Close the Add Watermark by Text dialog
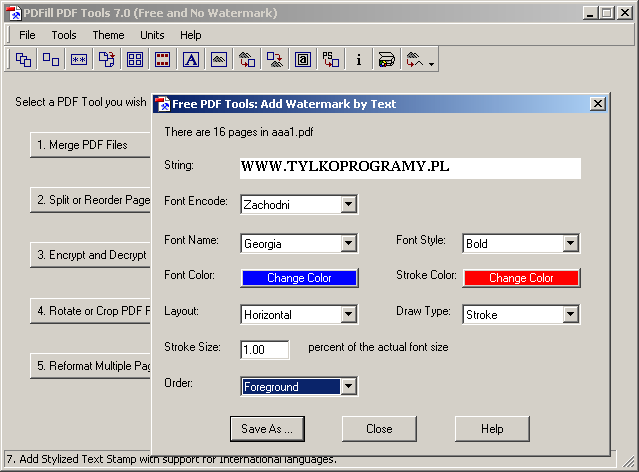 (598, 104)
